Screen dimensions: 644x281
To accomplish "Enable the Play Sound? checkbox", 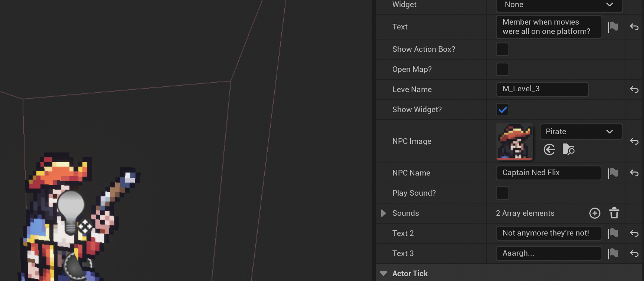I will point(503,193).
